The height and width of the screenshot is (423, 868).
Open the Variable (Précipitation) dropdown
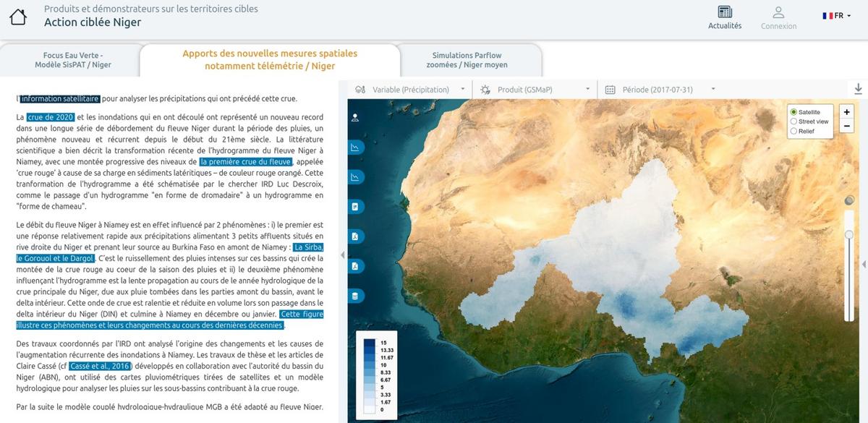coord(410,90)
